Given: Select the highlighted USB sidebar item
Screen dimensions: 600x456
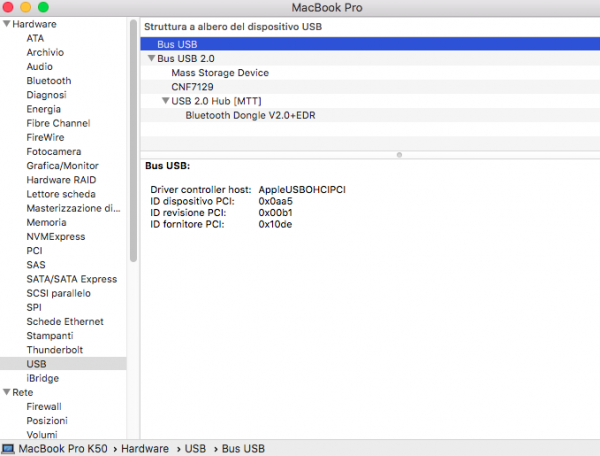Looking at the screenshot, I should [63, 364].
